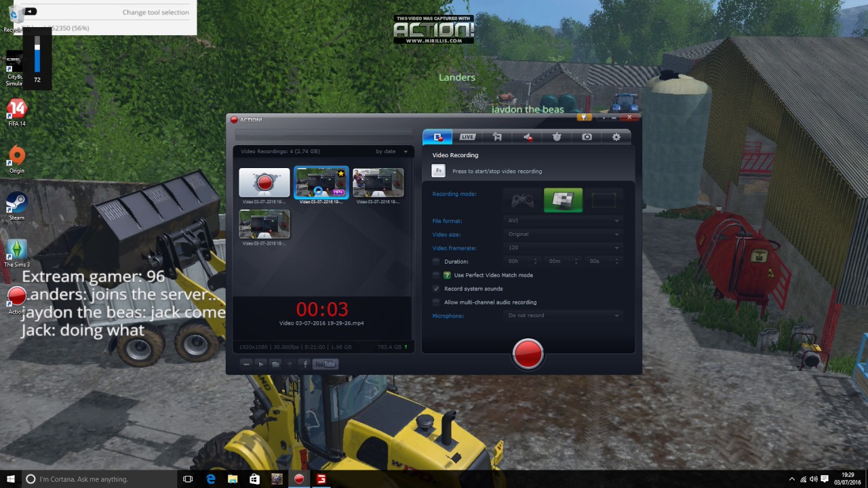Click the key license icon in Action! title bar
868x488 pixels.
click(584, 118)
